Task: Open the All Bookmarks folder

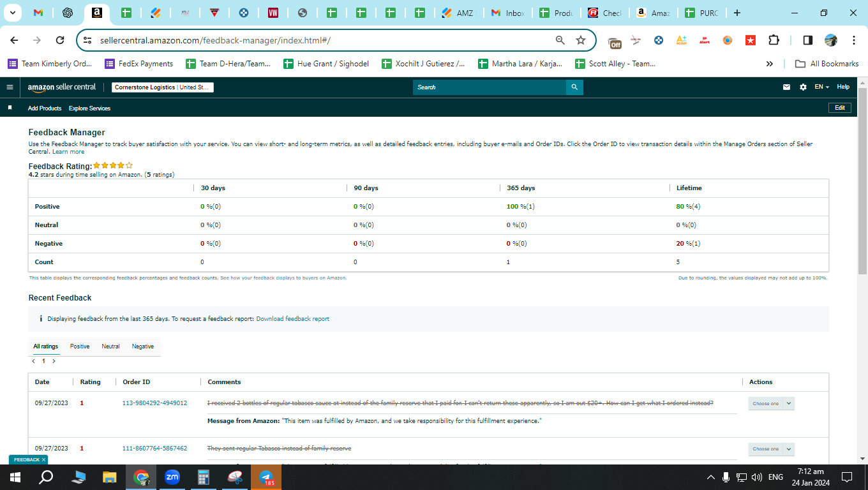Action: pos(827,64)
